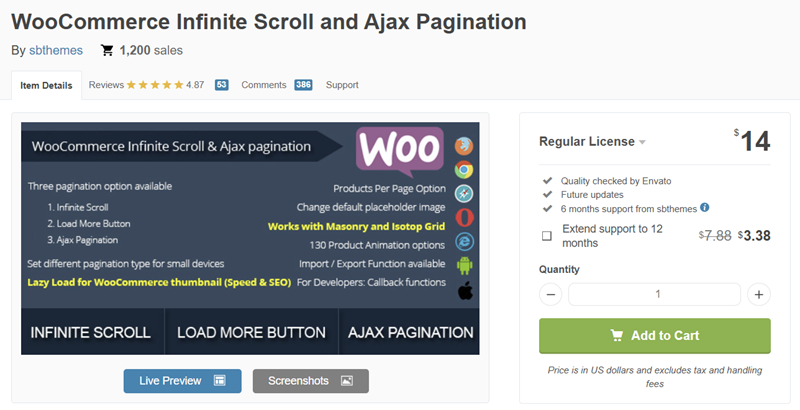Click the Chrome browser icon in banner
Screen dimensions: 800x410
(464, 170)
